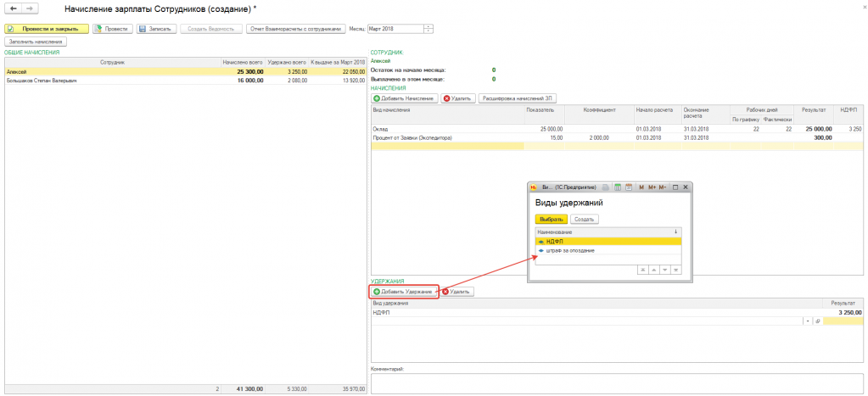Click the 300,00 result cell
Viewport: 868px width, 396px height.
tap(813, 137)
